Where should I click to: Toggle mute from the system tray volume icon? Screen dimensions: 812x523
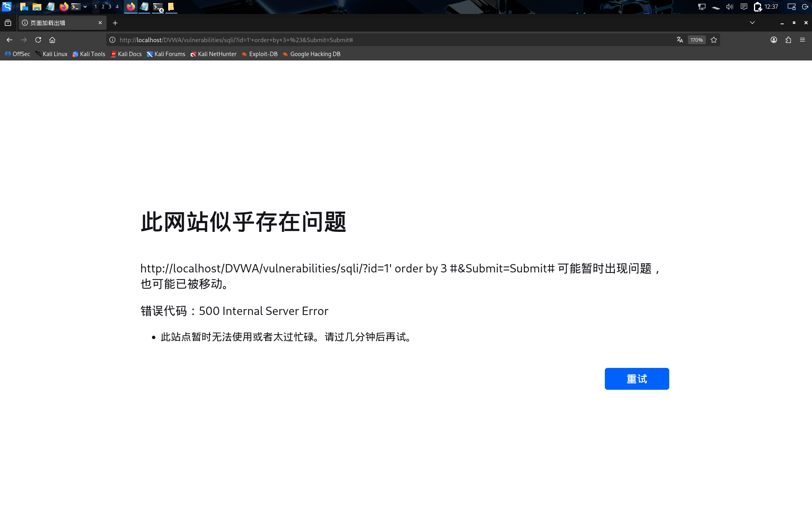pyautogui.click(x=729, y=7)
